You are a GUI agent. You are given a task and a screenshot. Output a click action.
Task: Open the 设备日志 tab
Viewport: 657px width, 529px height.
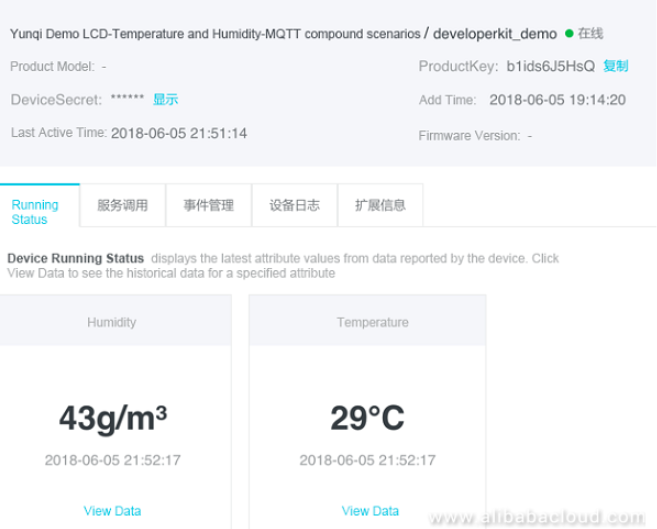[295, 205]
